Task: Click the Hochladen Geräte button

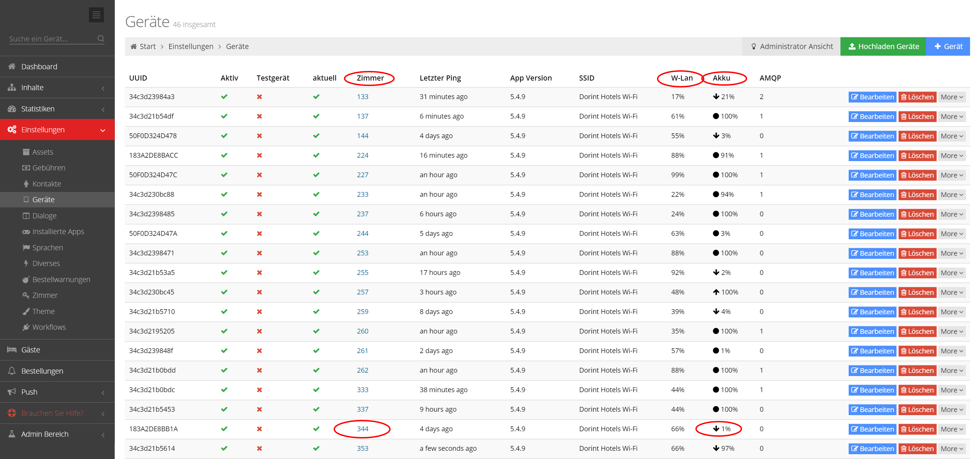Action: 883,46
